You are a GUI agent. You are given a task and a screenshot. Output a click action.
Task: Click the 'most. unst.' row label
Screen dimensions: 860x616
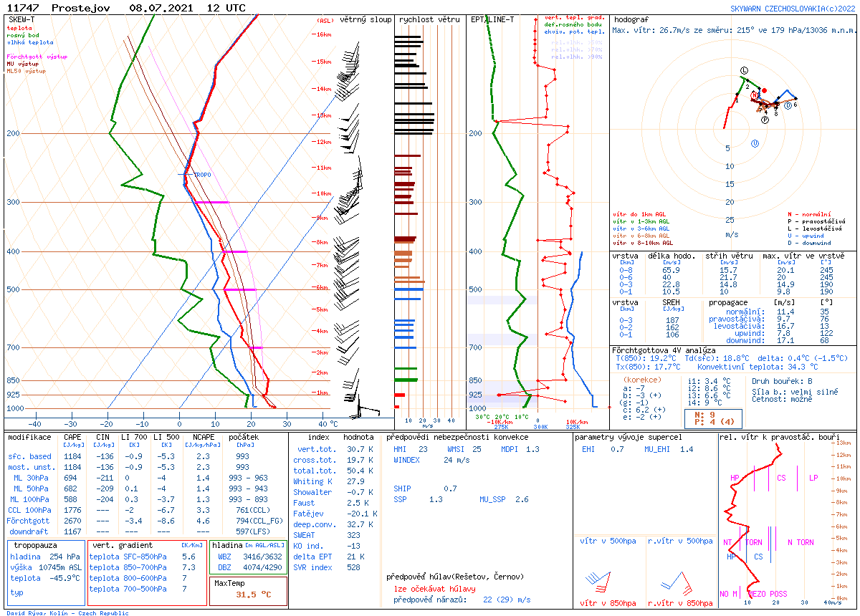[30, 467]
